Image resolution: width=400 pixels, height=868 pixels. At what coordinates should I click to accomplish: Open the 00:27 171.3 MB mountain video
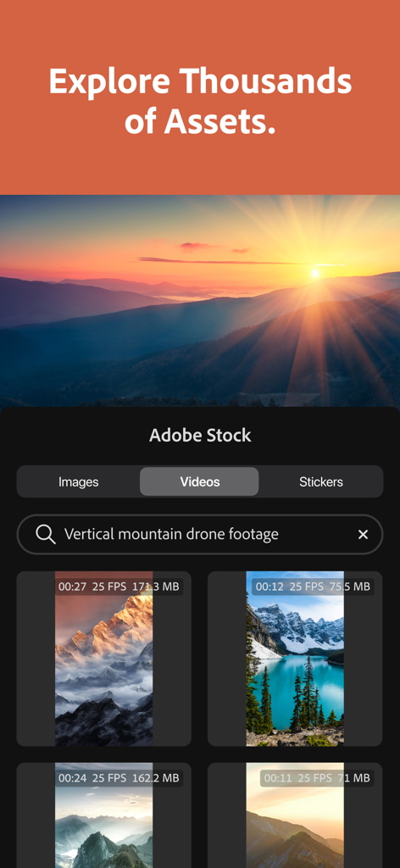103,659
